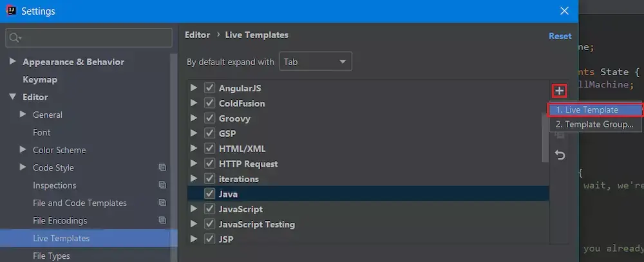
Task: Click the IntelliJ logo in title bar
Action: tap(11, 11)
